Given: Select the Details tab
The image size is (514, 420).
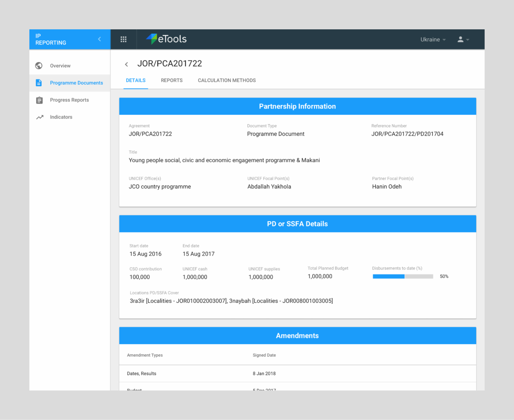Looking at the screenshot, I should (136, 80).
